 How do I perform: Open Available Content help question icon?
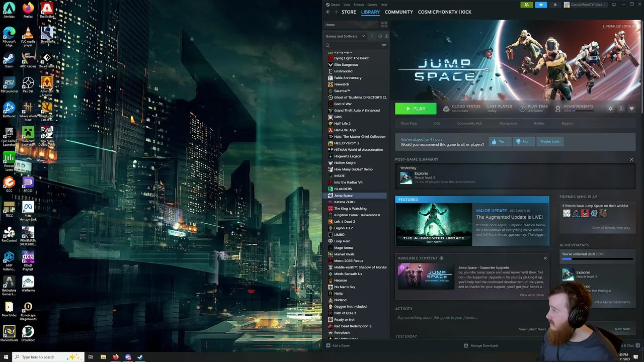click(441, 258)
